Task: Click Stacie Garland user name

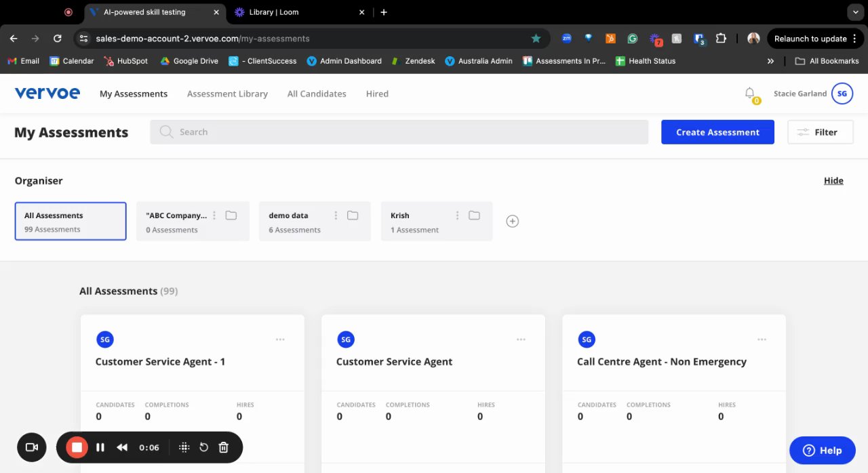Action: tap(800, 94)
